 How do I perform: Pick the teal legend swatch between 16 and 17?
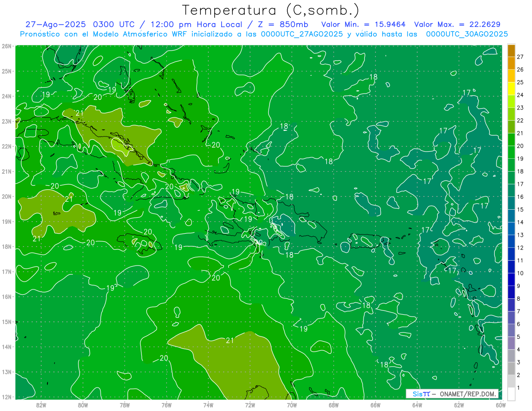click(x=511, y=190)
